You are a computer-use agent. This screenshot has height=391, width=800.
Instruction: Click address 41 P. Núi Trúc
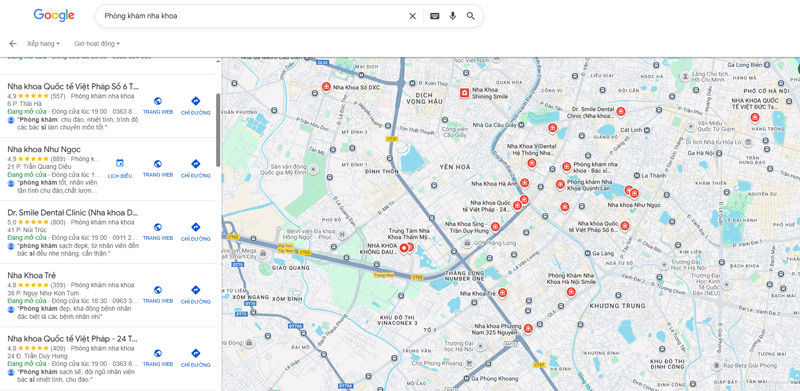pos(27,230)
